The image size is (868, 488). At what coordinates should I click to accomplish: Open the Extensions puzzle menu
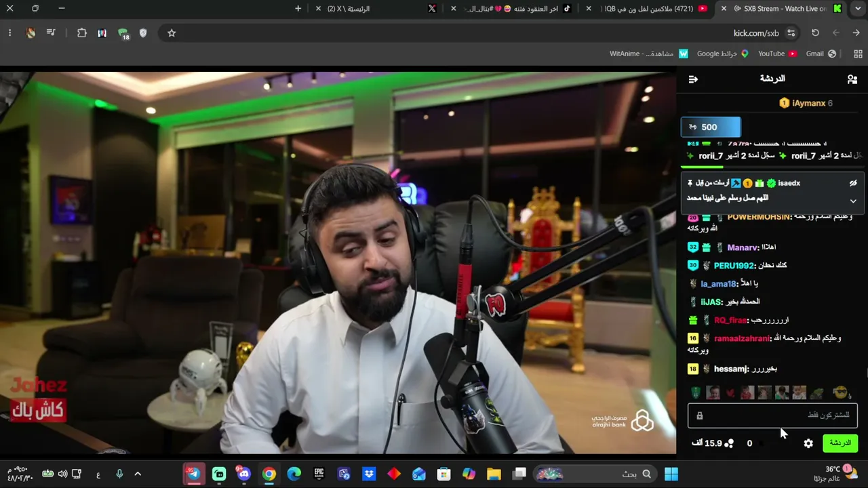pos(82,33)
